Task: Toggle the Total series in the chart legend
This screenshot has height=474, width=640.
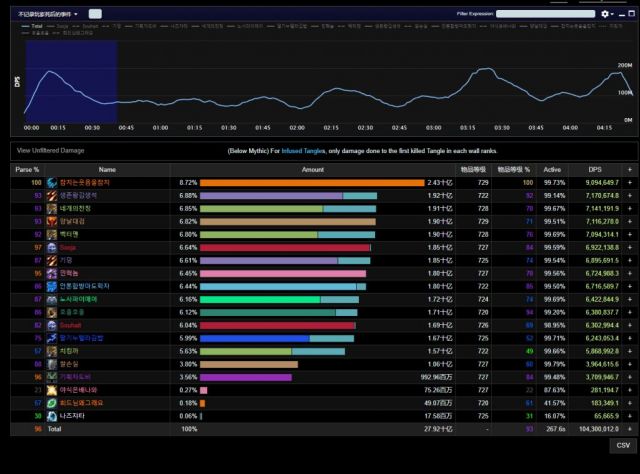Action: pyautogui.click(x=35, y=25)
